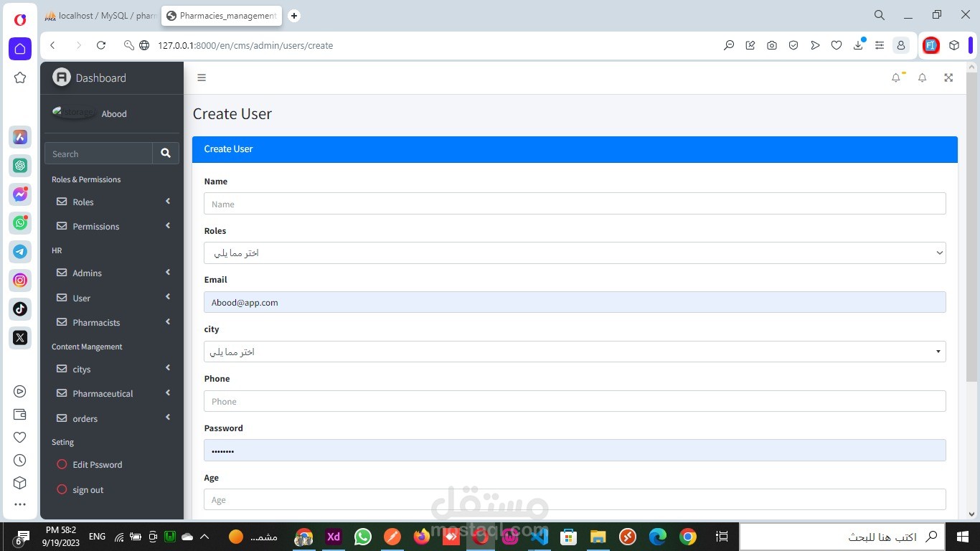Expand the Pharmacists sidebar menu

pos(111,322)
